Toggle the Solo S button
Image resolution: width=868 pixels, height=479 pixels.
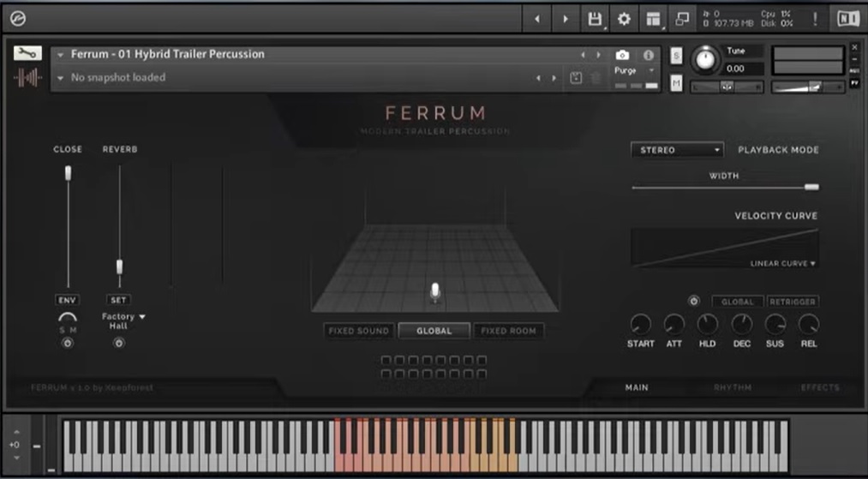tap(676, 55)
